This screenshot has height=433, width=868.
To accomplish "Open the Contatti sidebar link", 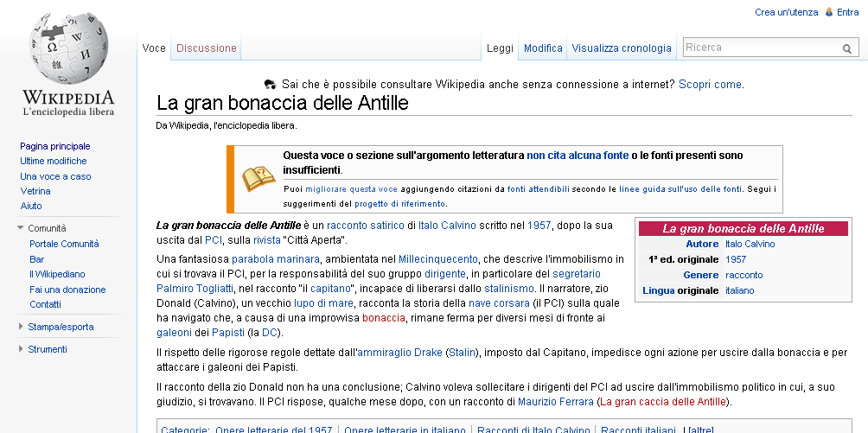I will click(46, 304).
